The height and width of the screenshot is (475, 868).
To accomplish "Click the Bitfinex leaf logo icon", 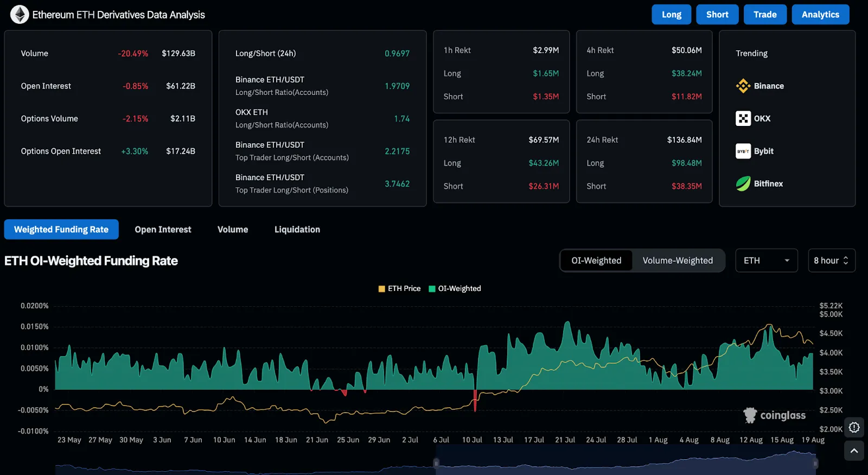I will point(743,183).
